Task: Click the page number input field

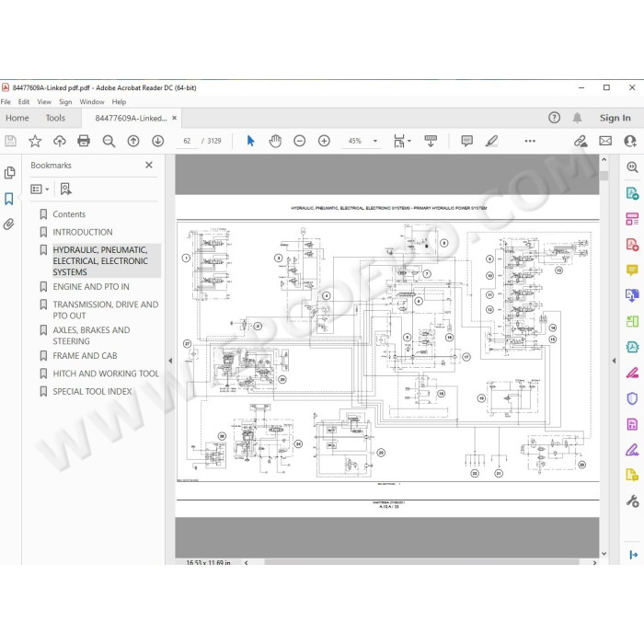Action: (187, 141)
